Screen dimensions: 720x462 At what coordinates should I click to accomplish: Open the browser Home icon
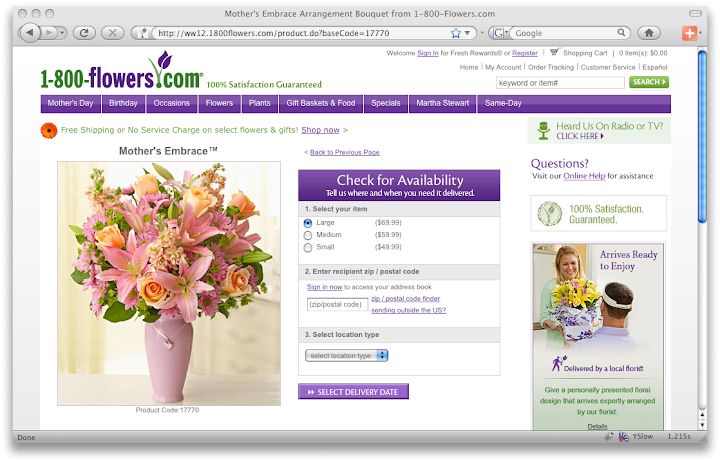point(649,33)
